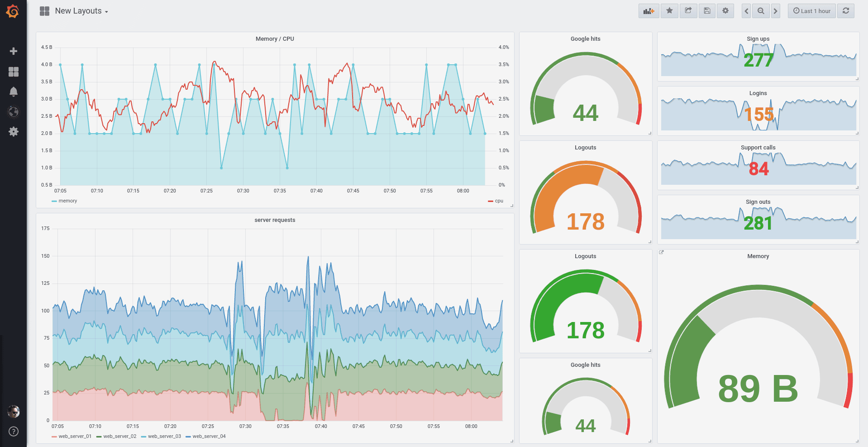Click the Add panel toolbar icon
868x447 pixels.
tap(649, 11)
